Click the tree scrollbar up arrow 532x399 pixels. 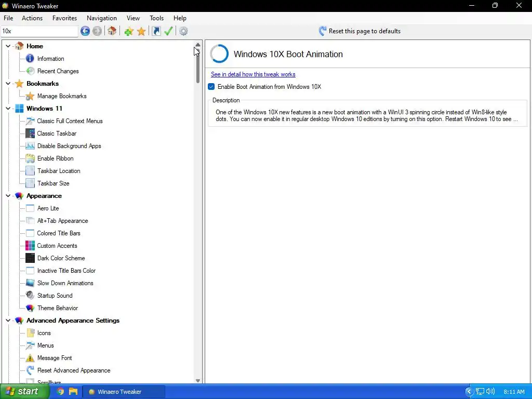pyautogui.click(x=198, y=45)
